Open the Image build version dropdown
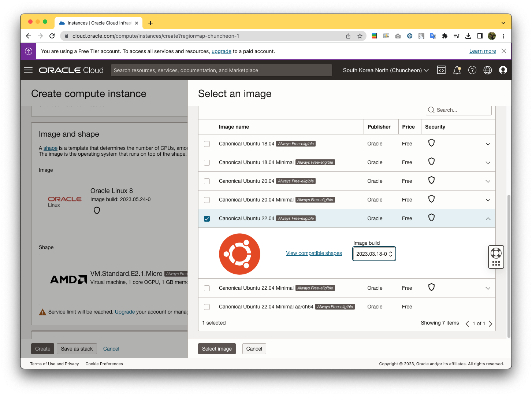This screenshot has height=396, width=532. tap(374, 254)
